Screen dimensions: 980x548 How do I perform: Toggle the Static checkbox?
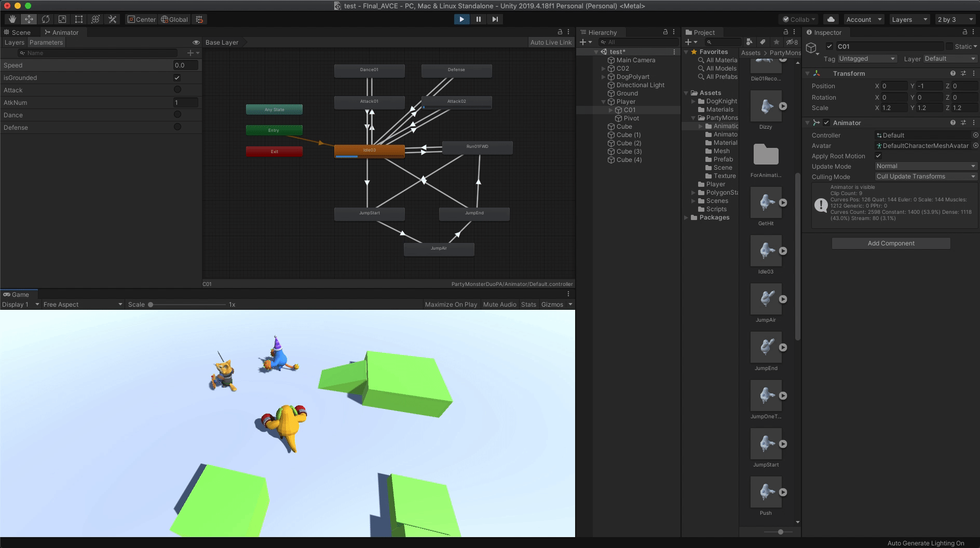click(x=949, y=46)
